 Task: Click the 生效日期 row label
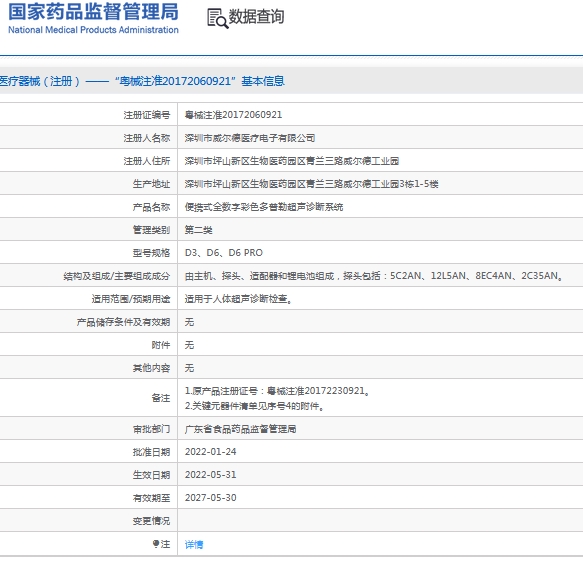coord(151,475)
